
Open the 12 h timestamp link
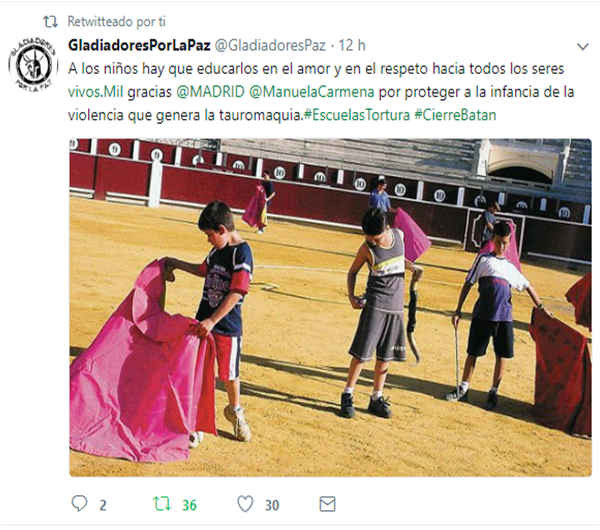(x=352, y=46)
